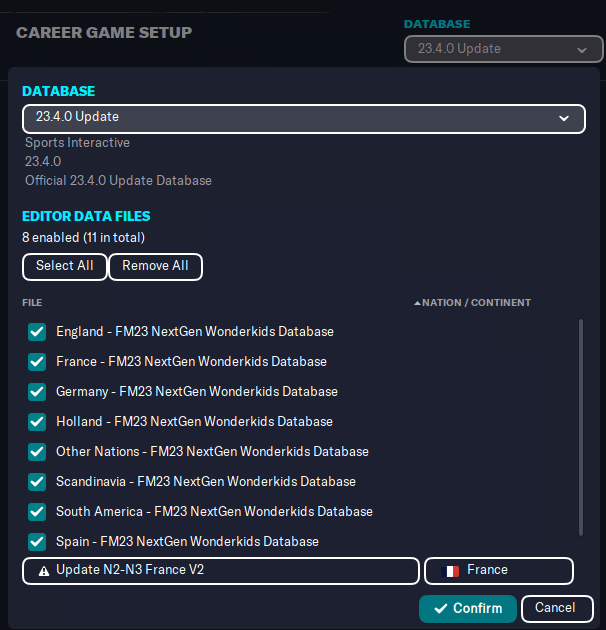This screenshot has width=606, height=630.
Task: Sort by the NATION / CONTINENT header
Action: point(476,303)
